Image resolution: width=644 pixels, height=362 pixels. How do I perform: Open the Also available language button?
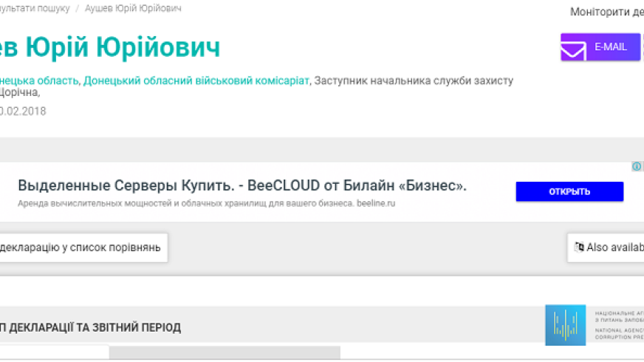coord(606,247)
